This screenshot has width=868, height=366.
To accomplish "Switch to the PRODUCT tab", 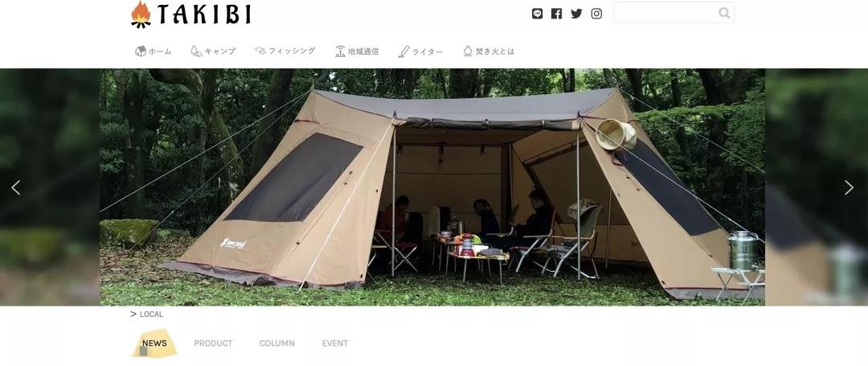I will coord(213,343).
